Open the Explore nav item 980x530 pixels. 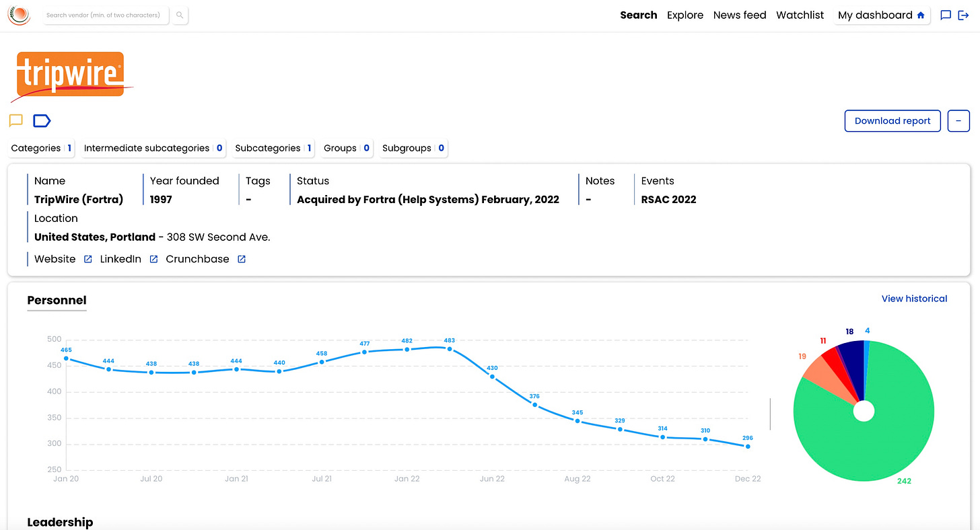685,15
